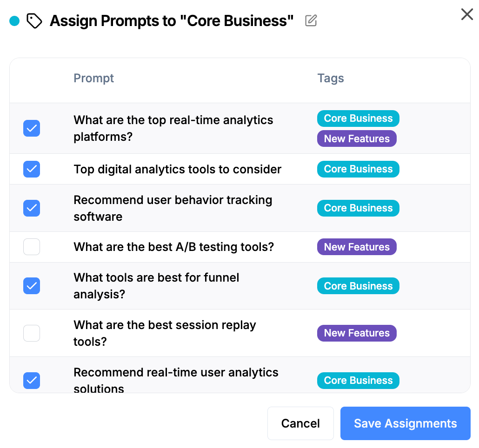Click the cyan color dot in header
The image size is (479, 448).
(x=14, y=21)
